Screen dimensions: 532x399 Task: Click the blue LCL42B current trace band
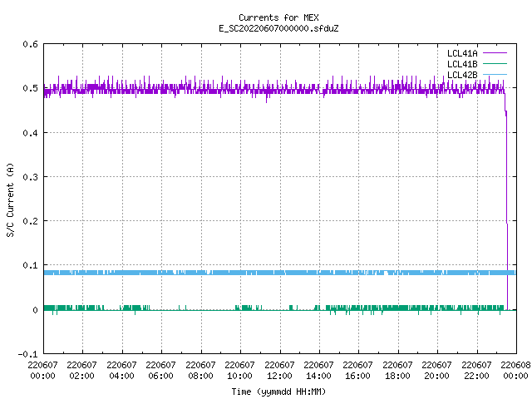280,273
